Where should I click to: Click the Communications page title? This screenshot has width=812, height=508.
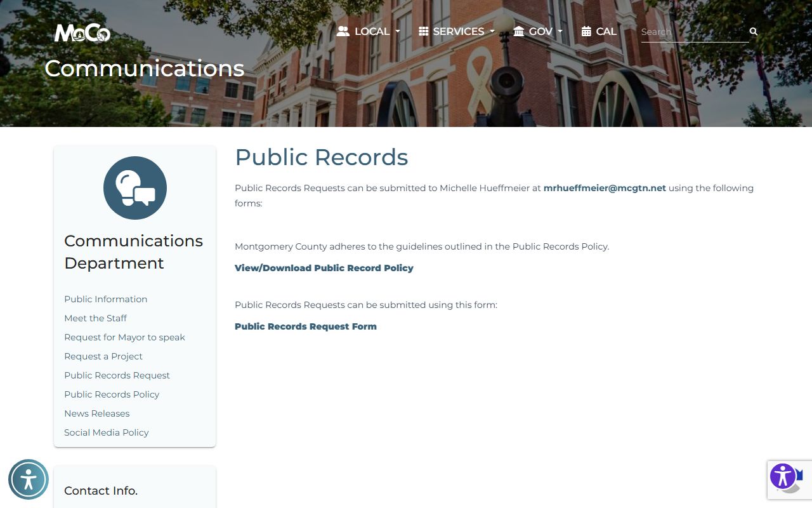click(x=145, y=68)
